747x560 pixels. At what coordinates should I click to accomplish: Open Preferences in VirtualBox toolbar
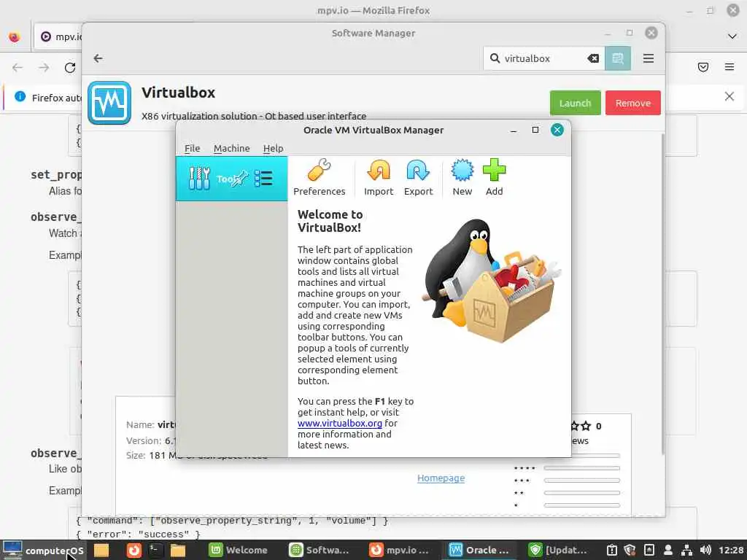(x=319, y=178)
